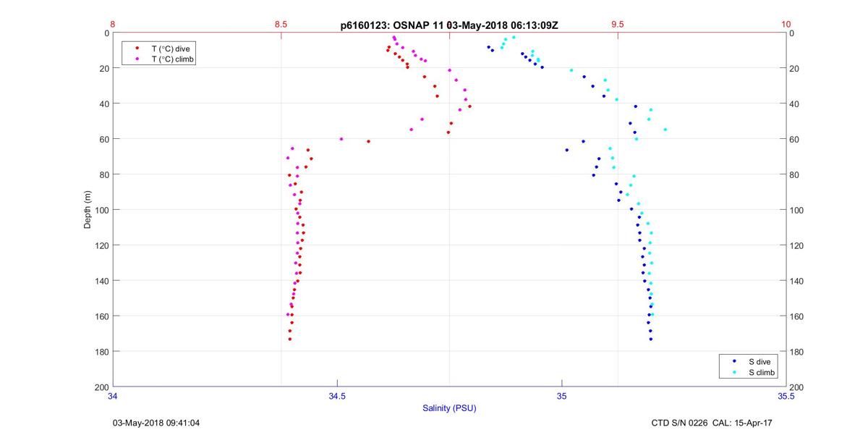Click the 'Salinity (PSU)' x-axis label
868x435 pixels.
point(449,408)
